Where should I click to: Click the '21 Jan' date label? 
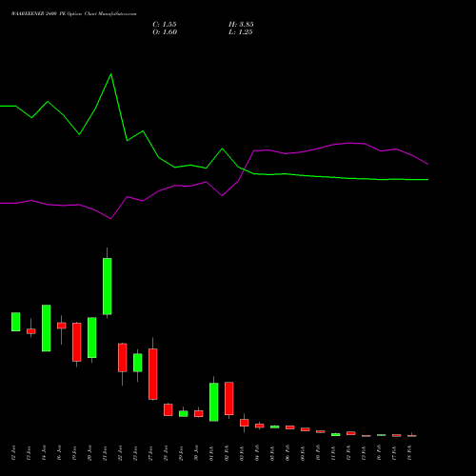pyautogui.click(x=105, y=453)
